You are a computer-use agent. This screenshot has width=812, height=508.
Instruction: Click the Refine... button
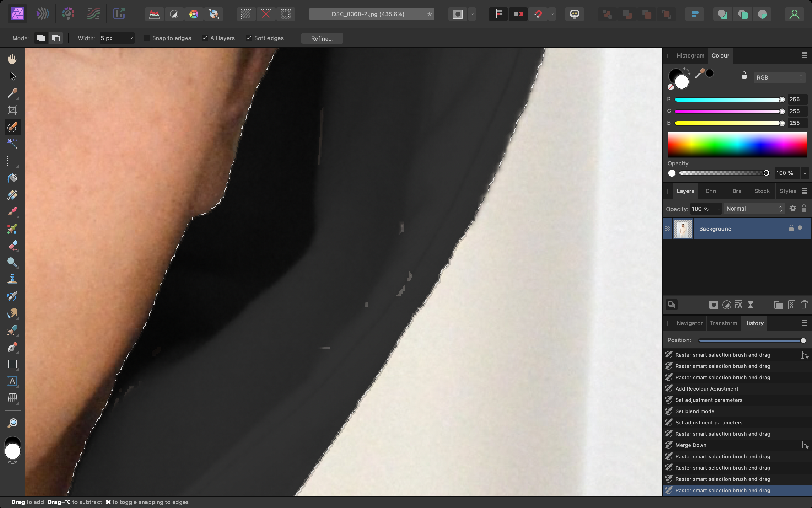(x=322, y=38)
